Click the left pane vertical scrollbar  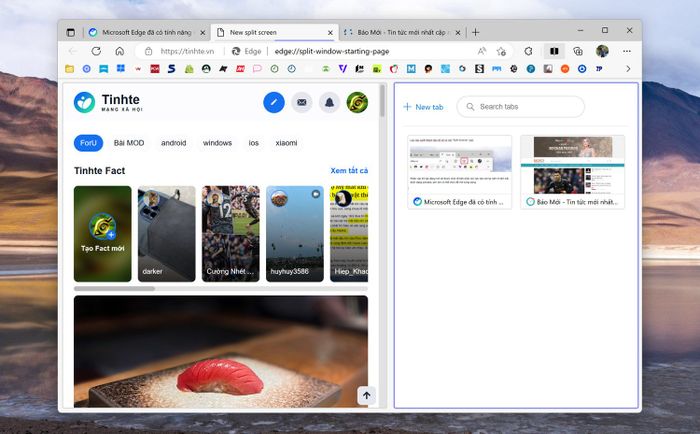coord(382,101)
